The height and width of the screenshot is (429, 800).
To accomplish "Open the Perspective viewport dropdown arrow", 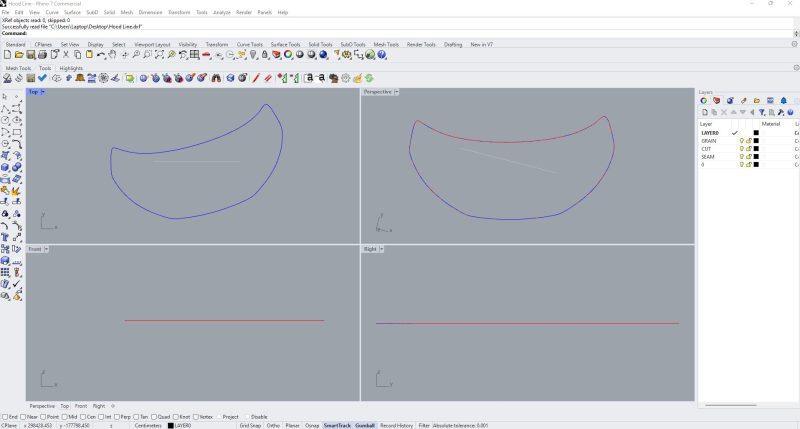I will [396, 92].
